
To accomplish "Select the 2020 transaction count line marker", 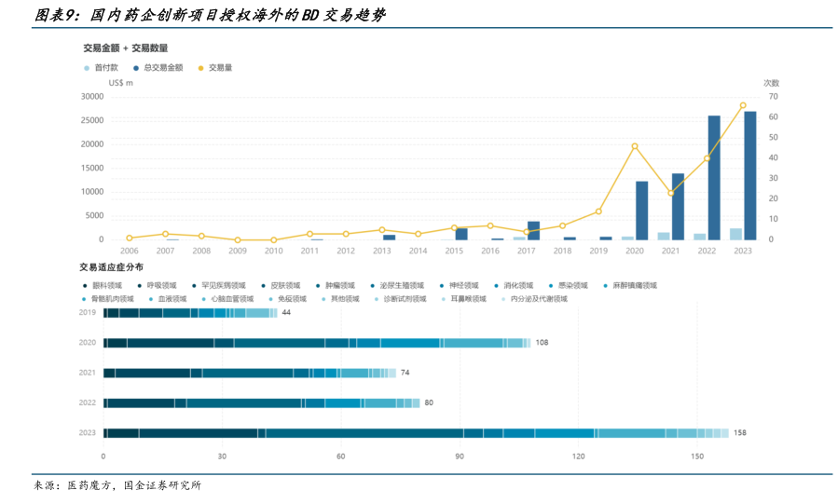I will tap(635, 146).
